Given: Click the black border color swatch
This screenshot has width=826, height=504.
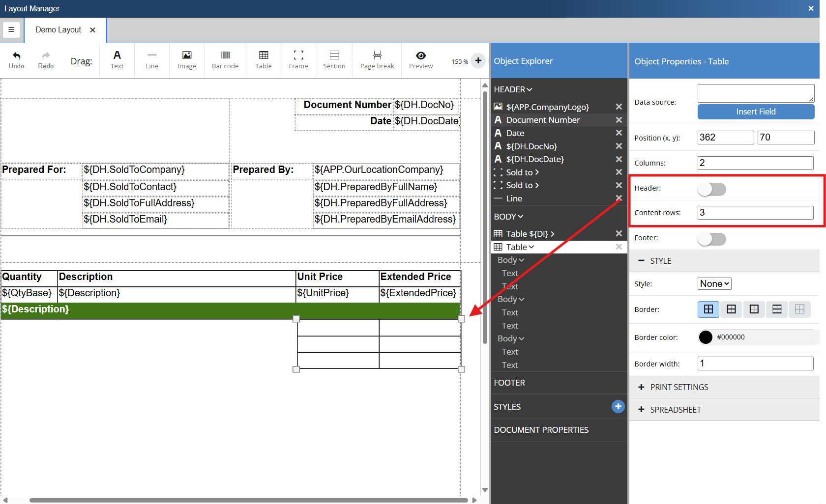Looking at the screenshot, I should pos(706,337).
